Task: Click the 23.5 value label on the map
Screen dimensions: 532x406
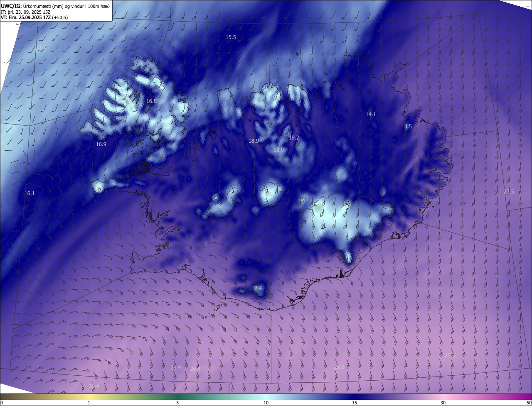Action: tap(509, 192)
